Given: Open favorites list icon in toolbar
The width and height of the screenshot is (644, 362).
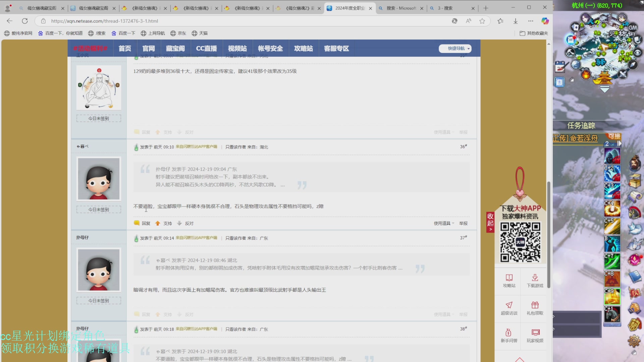Looking at the screenshot, I should tap(500, 21).
